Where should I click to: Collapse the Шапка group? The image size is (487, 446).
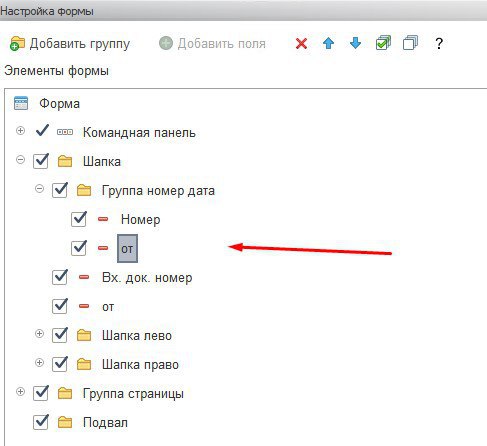point(20,160)
